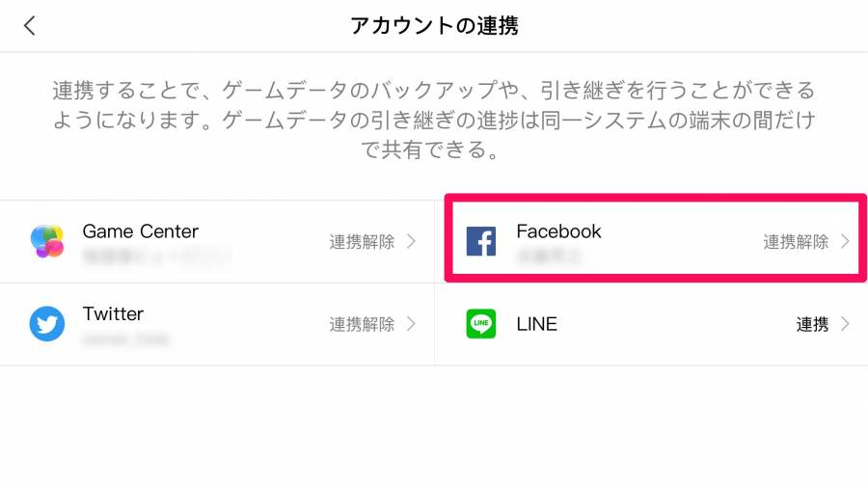This screenshot has height=488, width=868.
Task: Click the Game Center bubbles icon
Action: coord(47,241)
